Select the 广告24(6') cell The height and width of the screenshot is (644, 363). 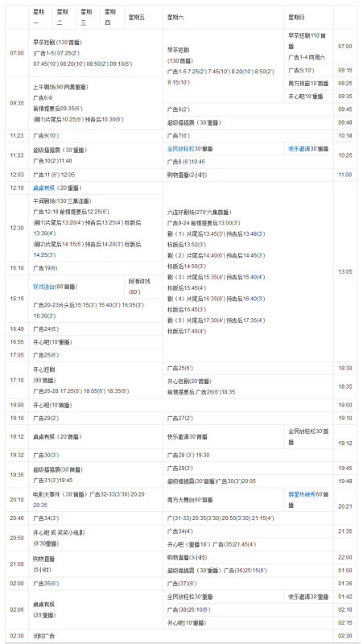pyautogui.click(x=96, y=329)
